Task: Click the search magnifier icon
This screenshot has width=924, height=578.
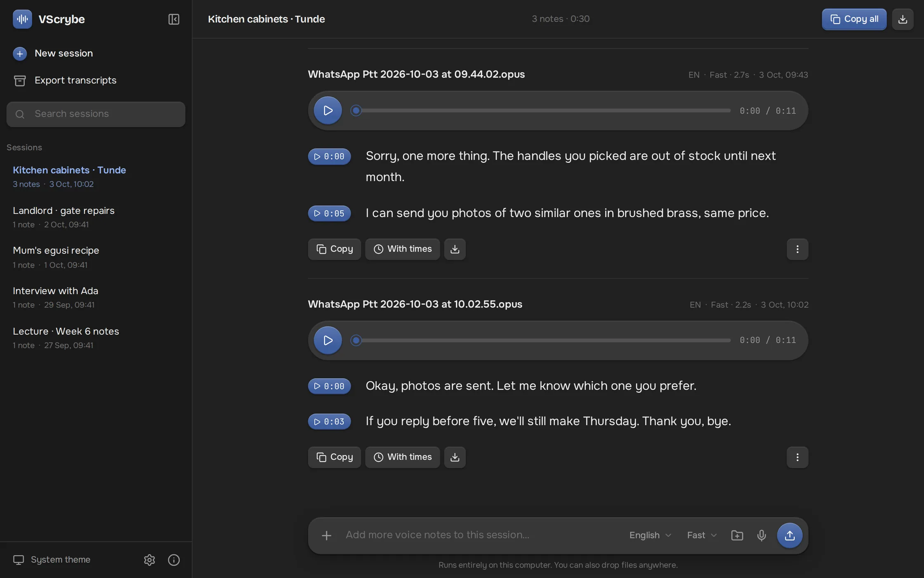Action: [20, 114]
